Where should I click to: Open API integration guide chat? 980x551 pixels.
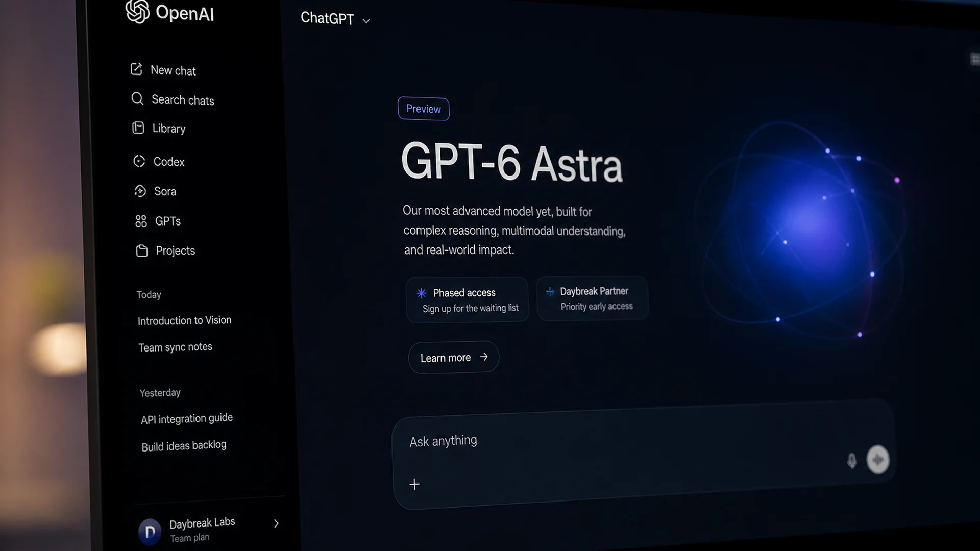(x=187, y=419)
